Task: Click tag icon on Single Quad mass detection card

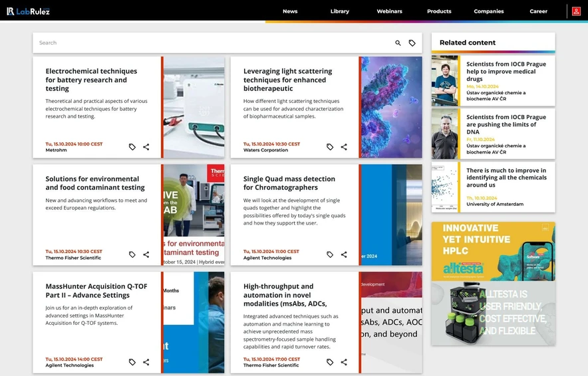Action: tap(330, 254)
